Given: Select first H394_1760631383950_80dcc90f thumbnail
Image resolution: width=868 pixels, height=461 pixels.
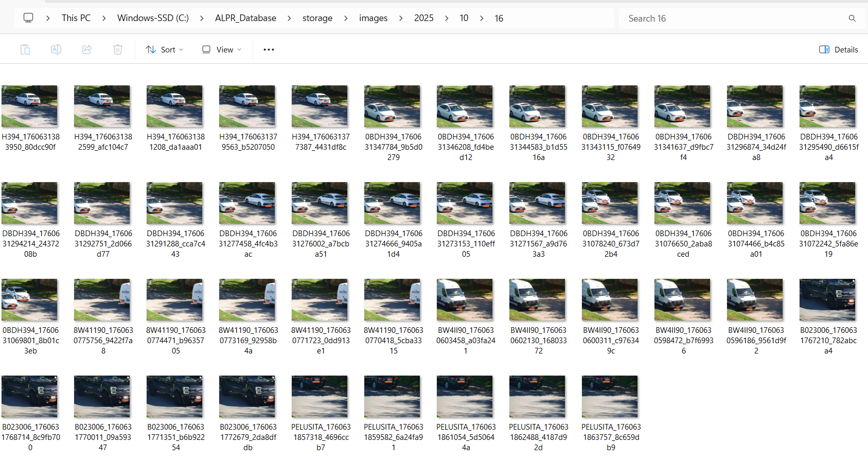Looking at the screenshot, I should (x=30, y=107).
